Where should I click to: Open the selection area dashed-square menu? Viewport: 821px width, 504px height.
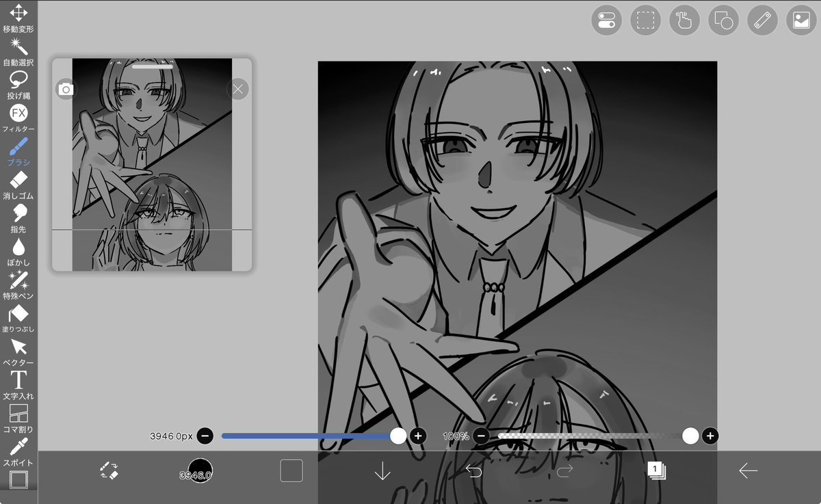(645, 21)
